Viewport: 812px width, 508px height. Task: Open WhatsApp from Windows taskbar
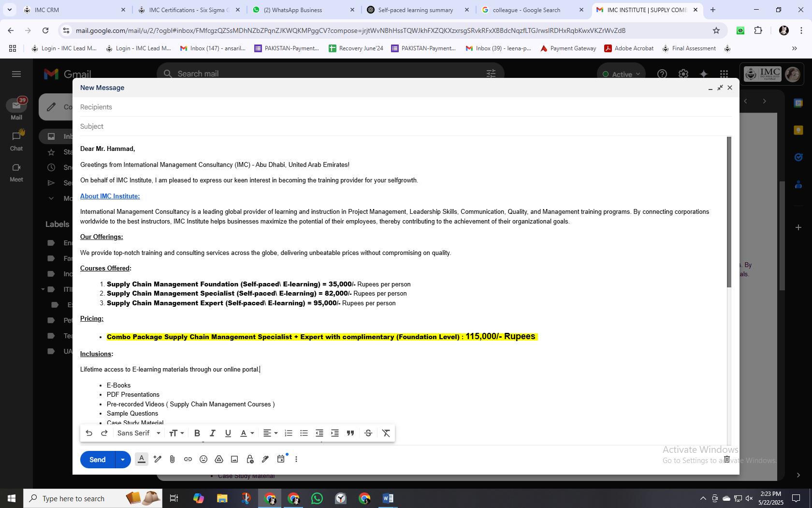pyautogui.click(x=317, y=498)
